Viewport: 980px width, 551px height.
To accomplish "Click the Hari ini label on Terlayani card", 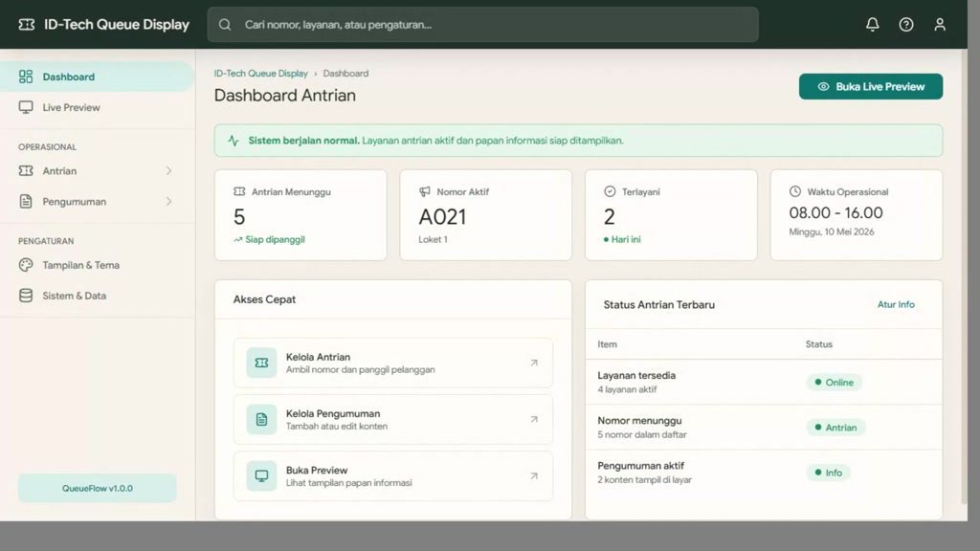I will tap(626, 239).
